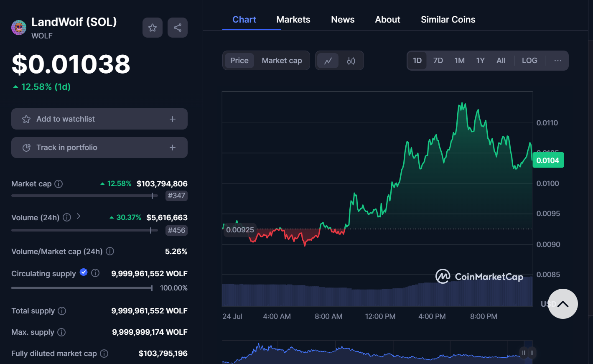593x364 pixels.
Task: Open Max. supply info icon
Action: pyautogui.click(x=61, y=332)
